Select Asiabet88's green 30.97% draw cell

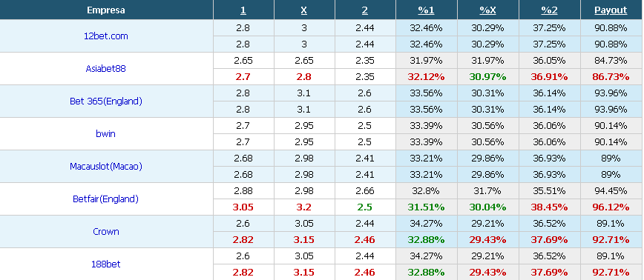pos(487,76)
